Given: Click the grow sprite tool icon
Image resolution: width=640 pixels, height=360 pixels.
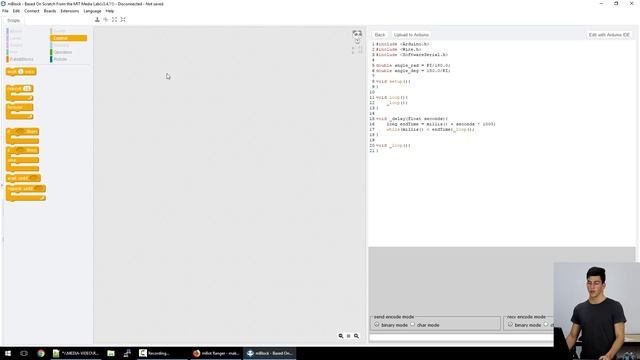Looking at the screenshot, I should coord(114,20).
